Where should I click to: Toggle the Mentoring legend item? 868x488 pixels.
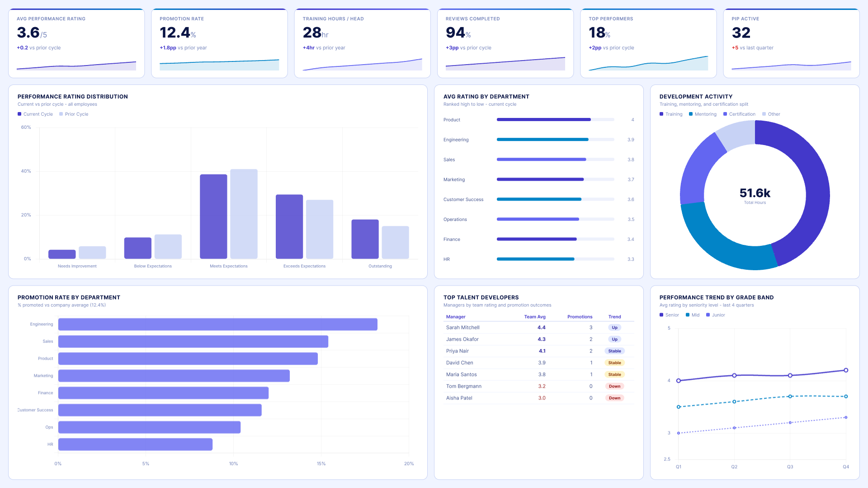point(703,114)
